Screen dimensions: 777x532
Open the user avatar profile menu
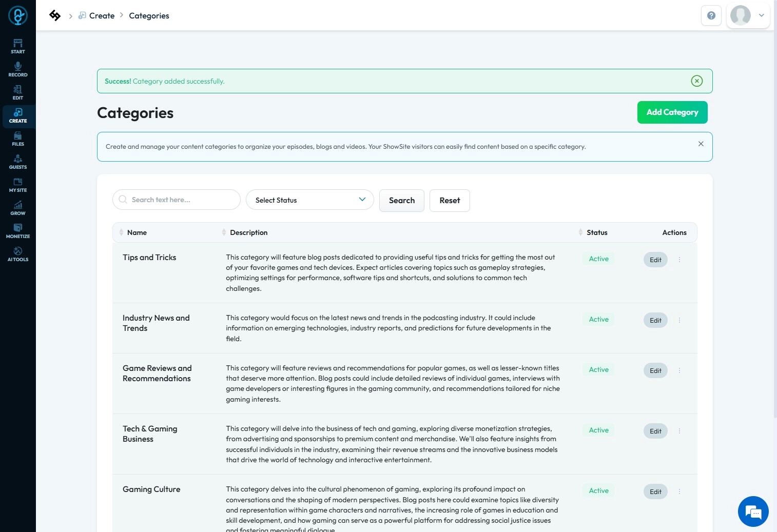[x=748, y=15]
